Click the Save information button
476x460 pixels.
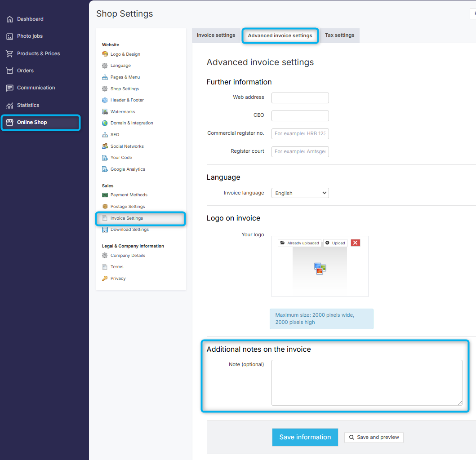coord(305,437)
